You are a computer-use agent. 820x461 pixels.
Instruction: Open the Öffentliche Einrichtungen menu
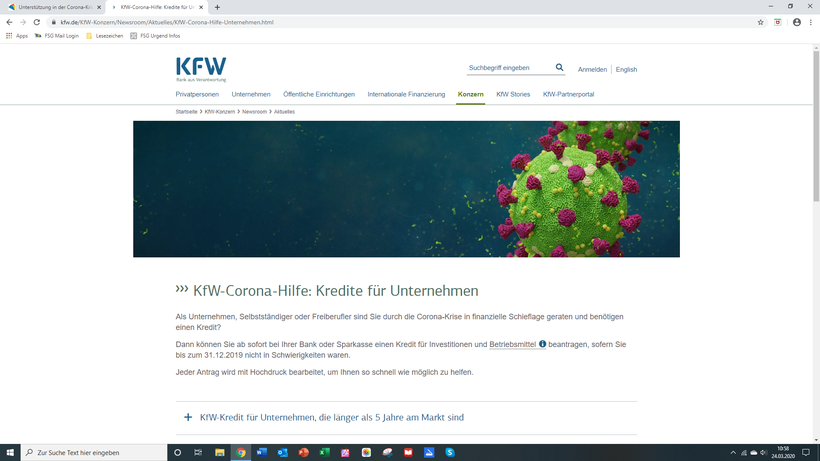click(x=319, y=95)
